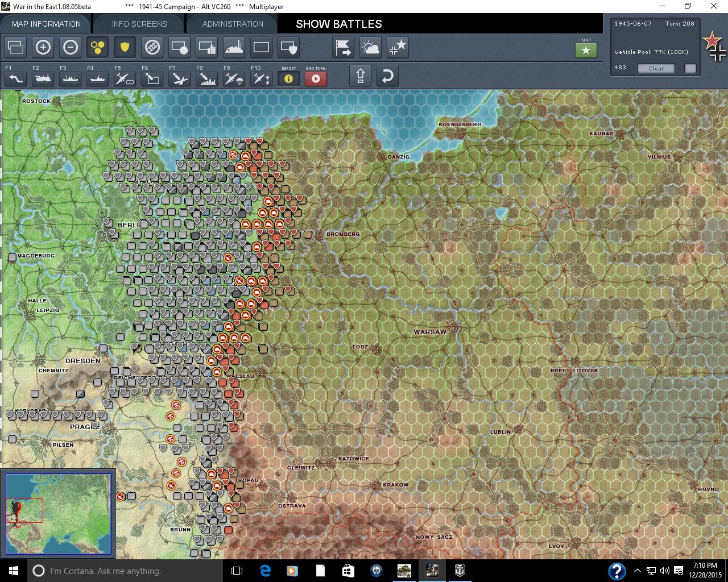This screenshot has width=728, height=582.
Task: Click the undo curved arrow icon
Action: 388,76
